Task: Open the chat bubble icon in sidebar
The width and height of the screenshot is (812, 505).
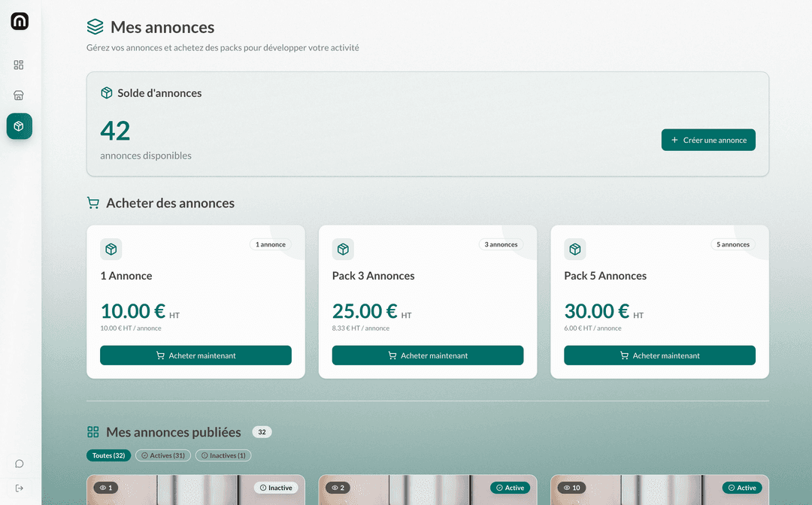Action: click(20, 464)
